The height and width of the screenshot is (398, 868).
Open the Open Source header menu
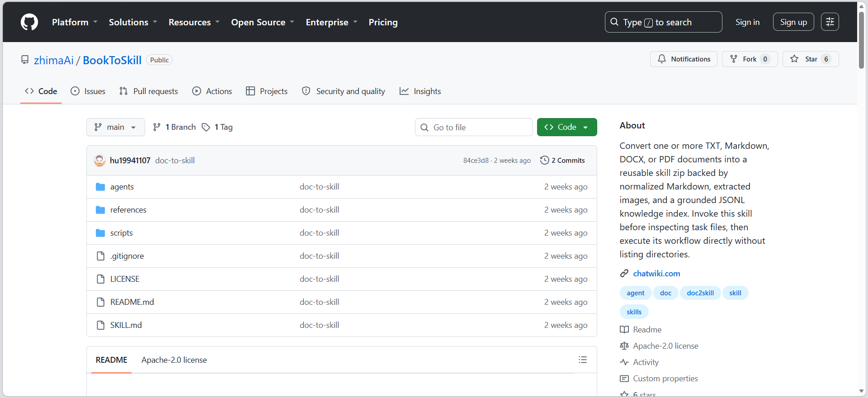[x=263, y=22]
